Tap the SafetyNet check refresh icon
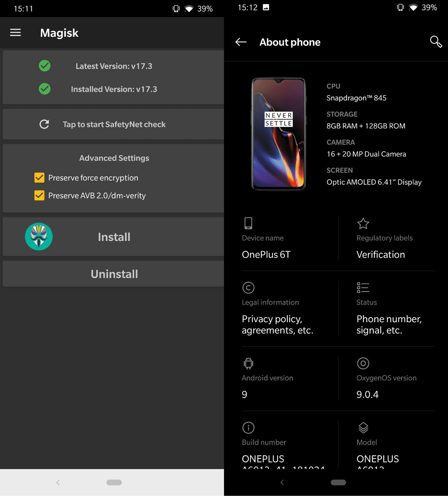 [44, 124]
